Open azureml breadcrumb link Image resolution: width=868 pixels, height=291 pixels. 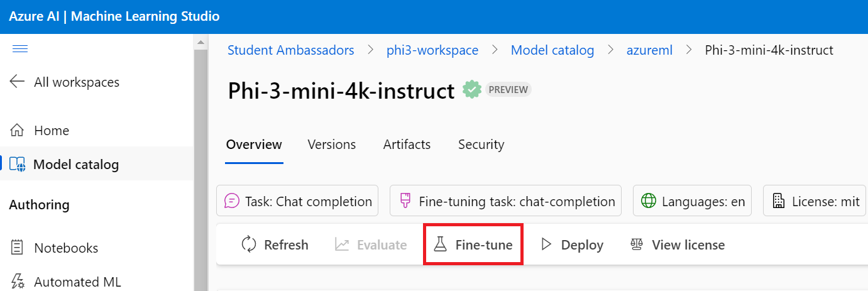(649, 50)
